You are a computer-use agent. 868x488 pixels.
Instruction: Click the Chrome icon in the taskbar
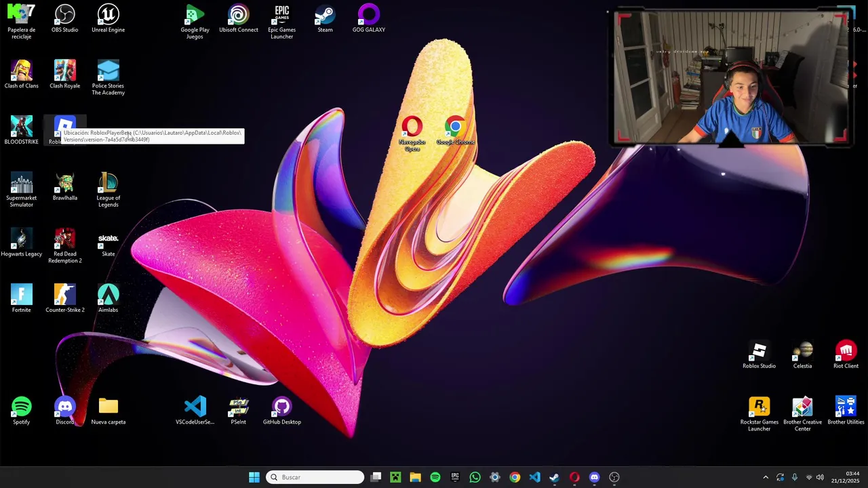[515, 477]
